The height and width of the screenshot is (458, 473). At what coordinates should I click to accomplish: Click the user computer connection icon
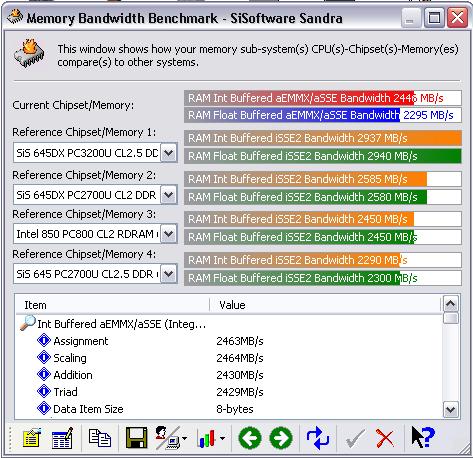point(167,437)
